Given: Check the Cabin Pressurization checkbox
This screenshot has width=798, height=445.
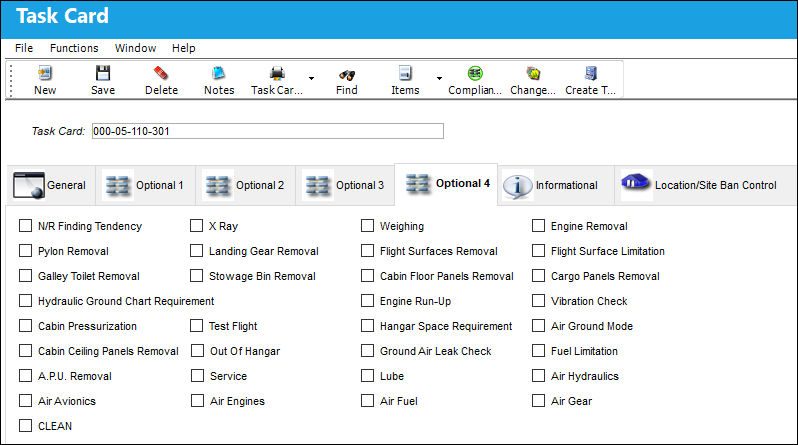Looking at the screenshot, I should point(25,325).
